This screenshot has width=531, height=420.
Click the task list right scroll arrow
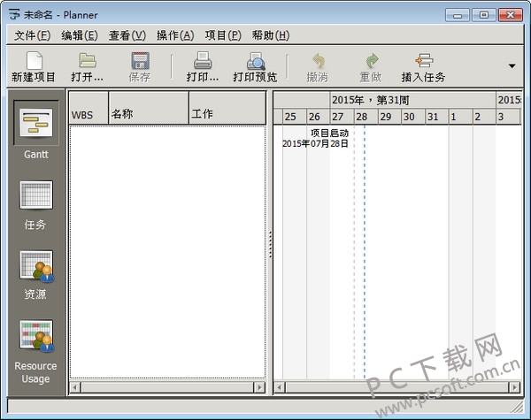point(259,387)
